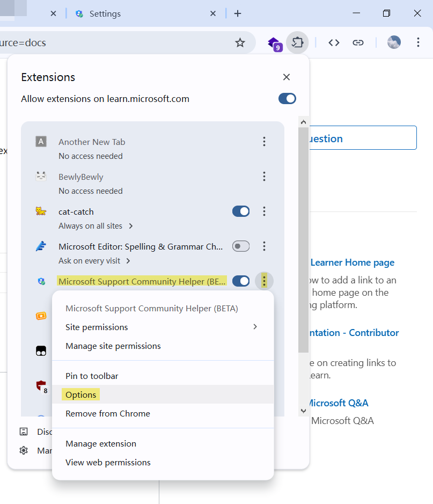
Task: Click the extensions list scrollbar thumb
Action: coord(303,240)
